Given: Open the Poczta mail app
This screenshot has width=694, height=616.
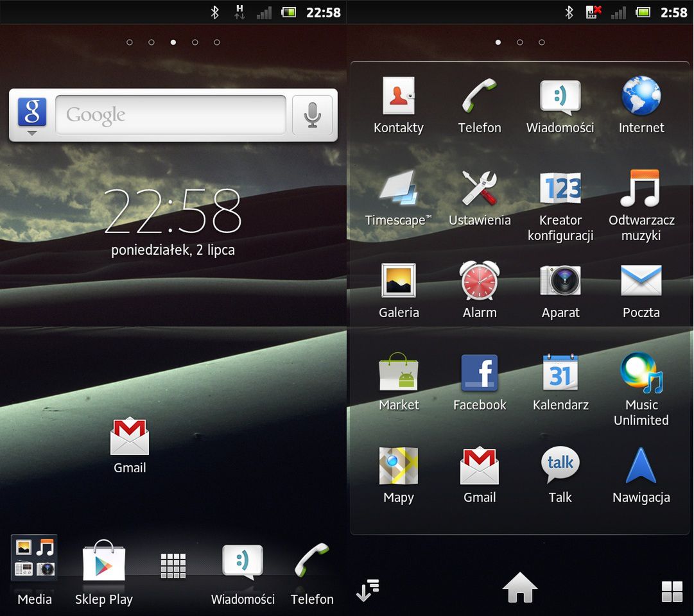Looking at the screenshot, I should [x=641, y=290].
